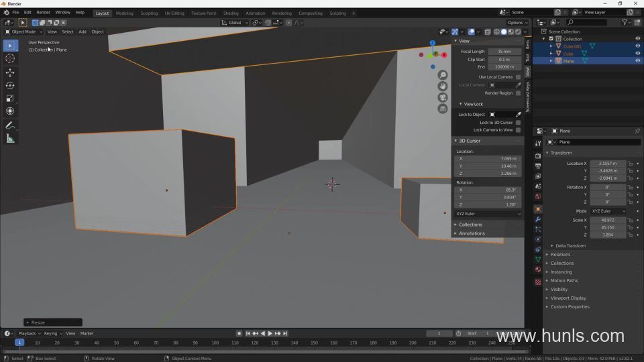The image size is (644, 362).
Task: Select the Rotate tool
Action: point(10,85)
